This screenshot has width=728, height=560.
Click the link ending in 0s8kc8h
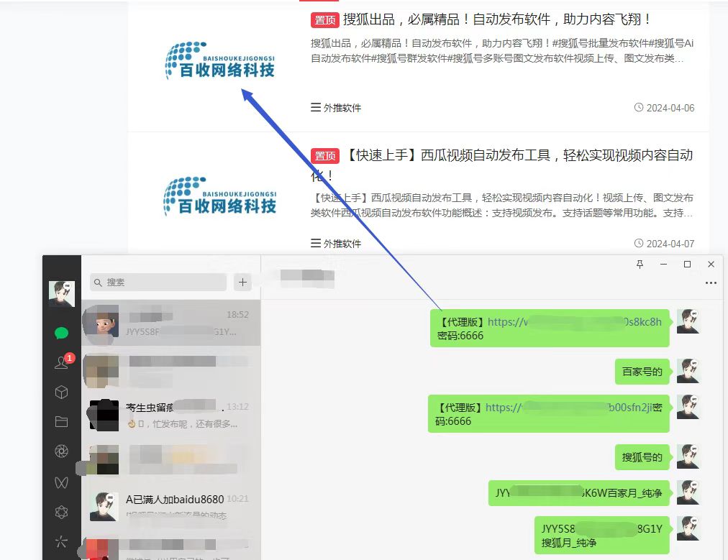[x=574, y=322]
